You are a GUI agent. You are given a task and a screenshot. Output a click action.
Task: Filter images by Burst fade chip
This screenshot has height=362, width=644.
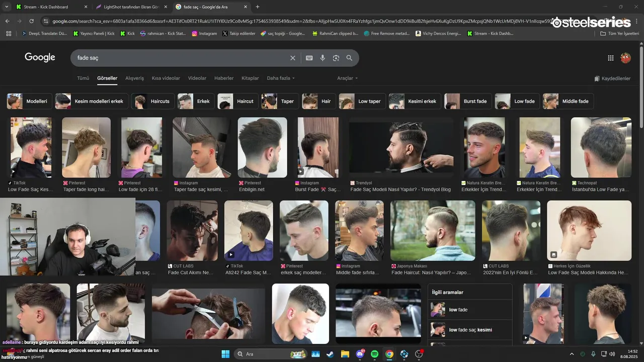pyautogui.click(x=468, y=101)
